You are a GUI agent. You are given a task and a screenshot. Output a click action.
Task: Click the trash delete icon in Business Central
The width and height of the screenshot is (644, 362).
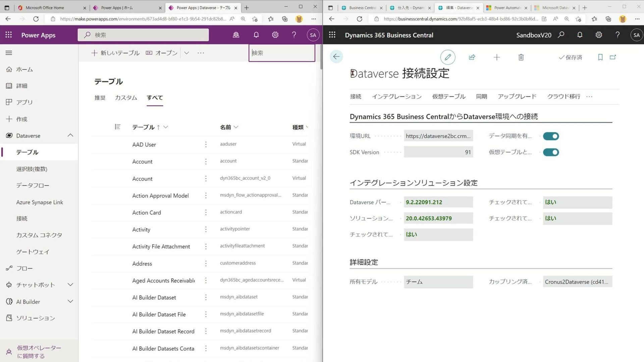(521, 57)
